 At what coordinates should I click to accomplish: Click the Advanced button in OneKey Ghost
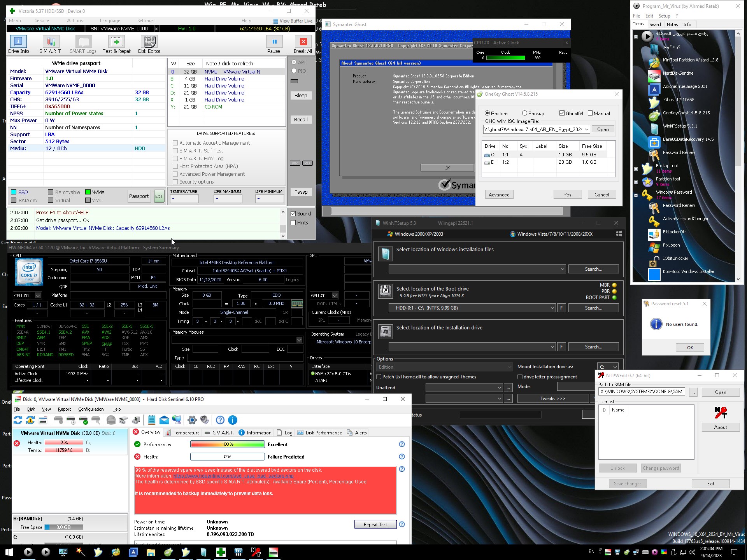[499, 194]
